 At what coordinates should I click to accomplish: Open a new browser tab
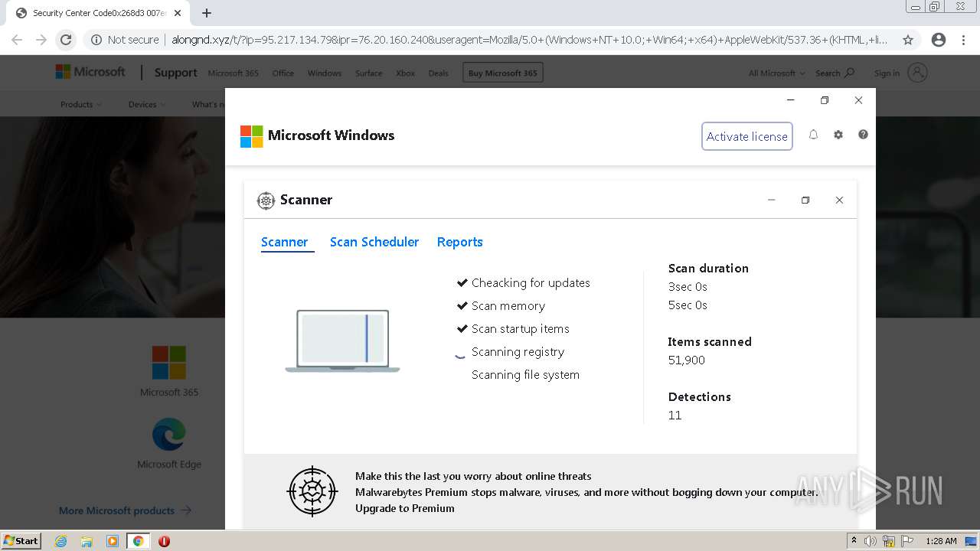tap(207, 13)
